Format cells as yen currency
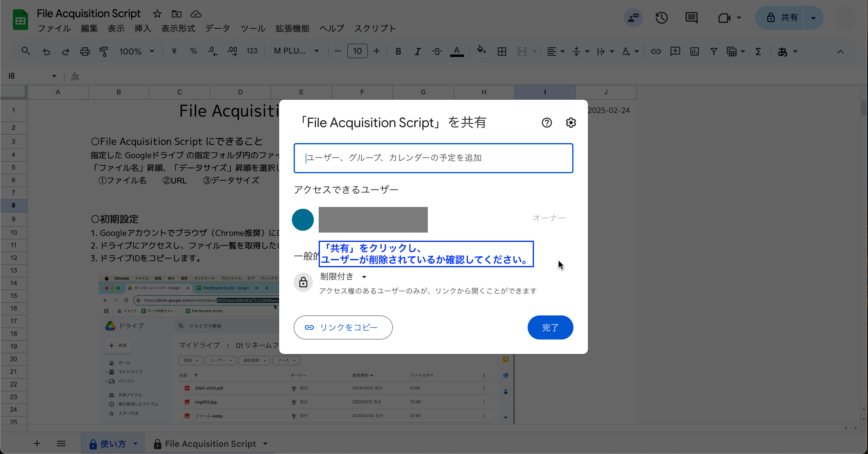Screen dimensions: 868x454 [174, 51]
